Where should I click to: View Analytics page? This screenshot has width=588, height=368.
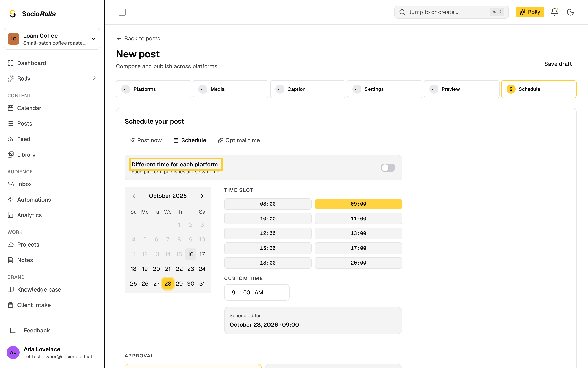point(52,215)
